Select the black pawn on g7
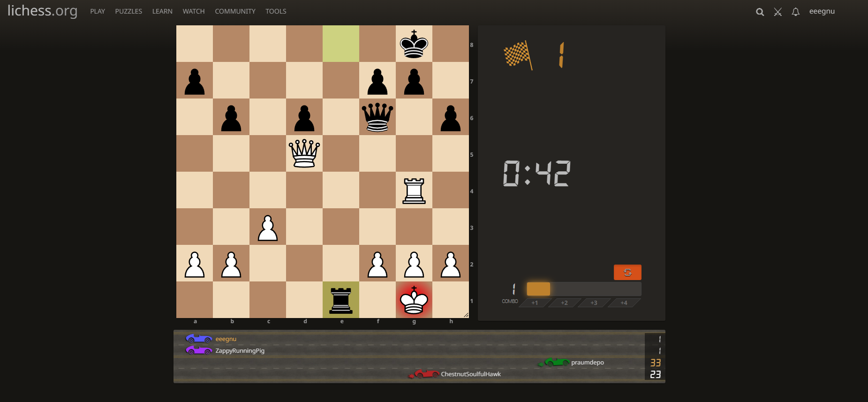This screenshot has height=402, width=868. pos(414,80)
